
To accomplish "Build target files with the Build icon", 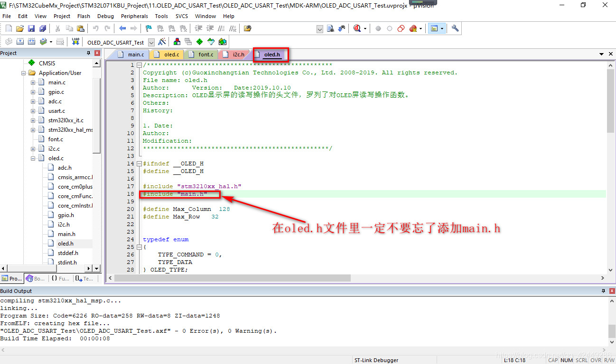I will [20, 42].
